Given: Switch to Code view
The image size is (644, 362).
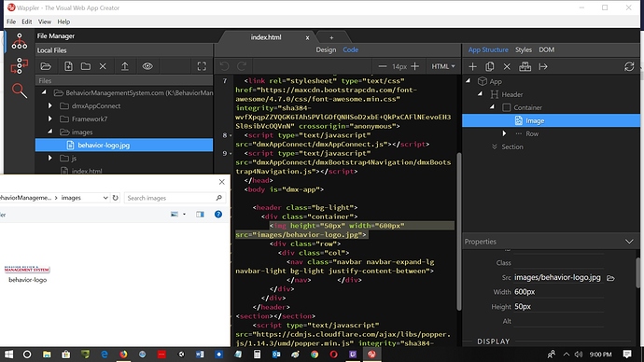Looking at the screenshot, I should [350, 49].
